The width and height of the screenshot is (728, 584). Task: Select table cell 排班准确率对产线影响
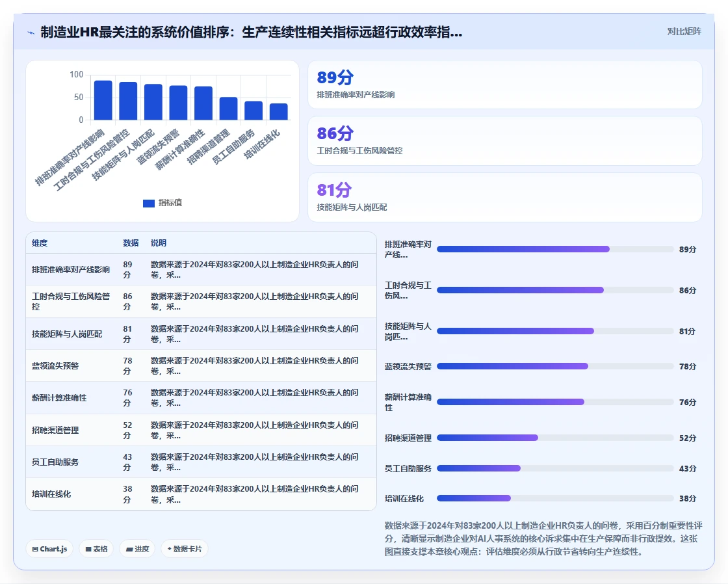click(x=71, y=269)
